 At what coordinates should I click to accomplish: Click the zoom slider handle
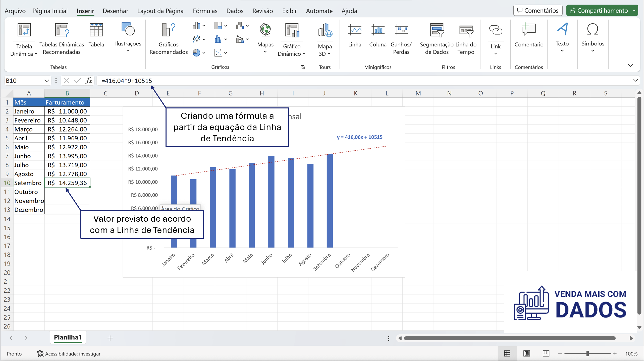point(587,353)
